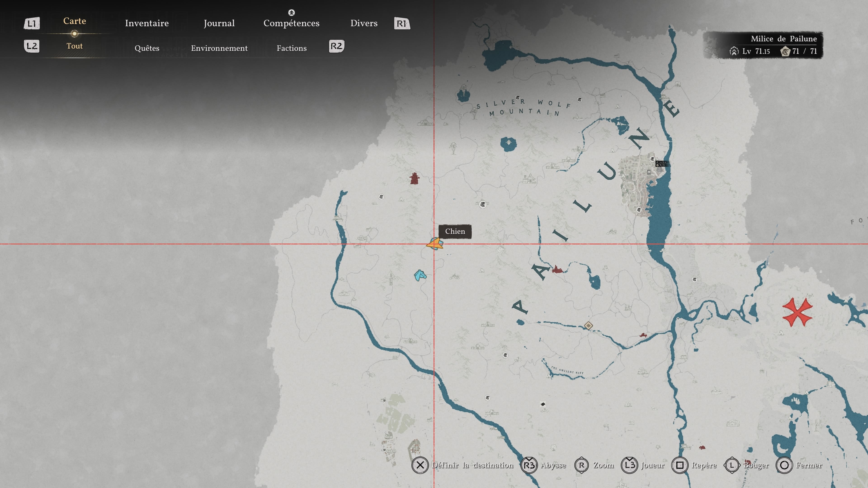Click the R1 next-tab button icon
The image size is (868, 488).
point(402,23)
